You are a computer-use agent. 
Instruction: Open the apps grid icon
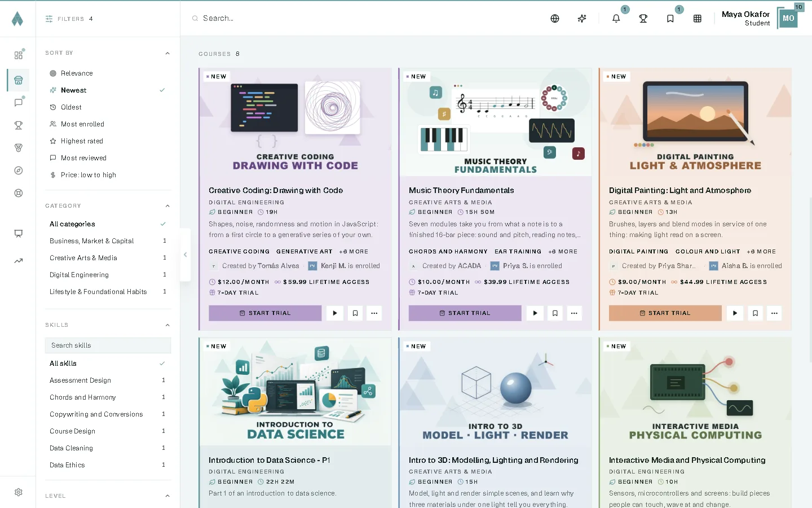click(698, 19)
